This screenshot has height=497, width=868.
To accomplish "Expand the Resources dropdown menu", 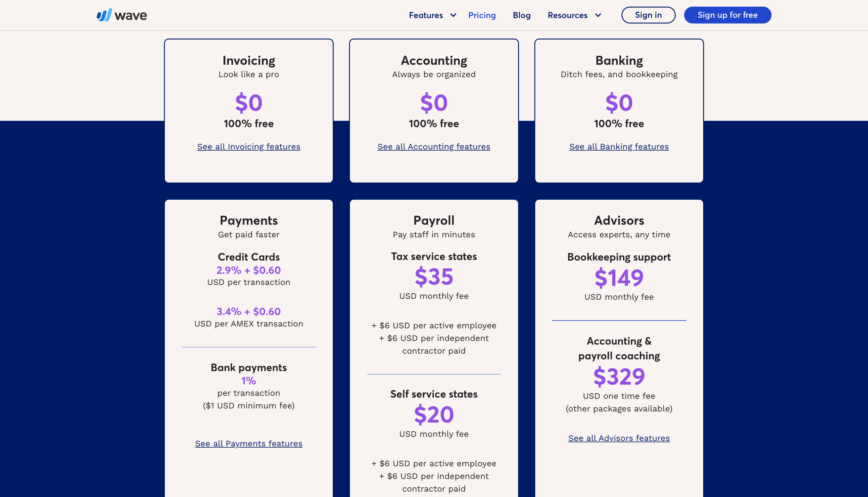I will (568, 15).
